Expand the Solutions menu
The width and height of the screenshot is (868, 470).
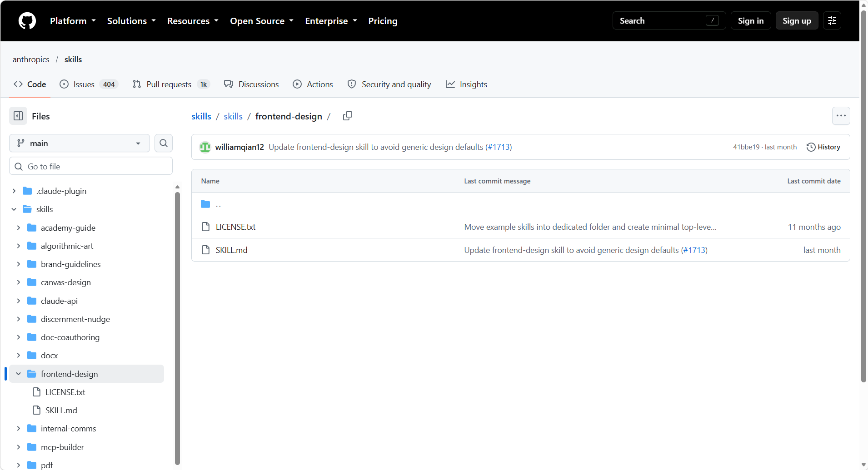131,21
